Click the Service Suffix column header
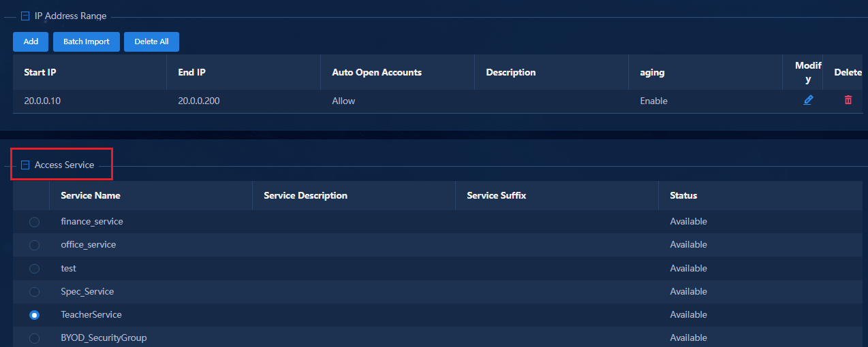 [x=497, y=195]
